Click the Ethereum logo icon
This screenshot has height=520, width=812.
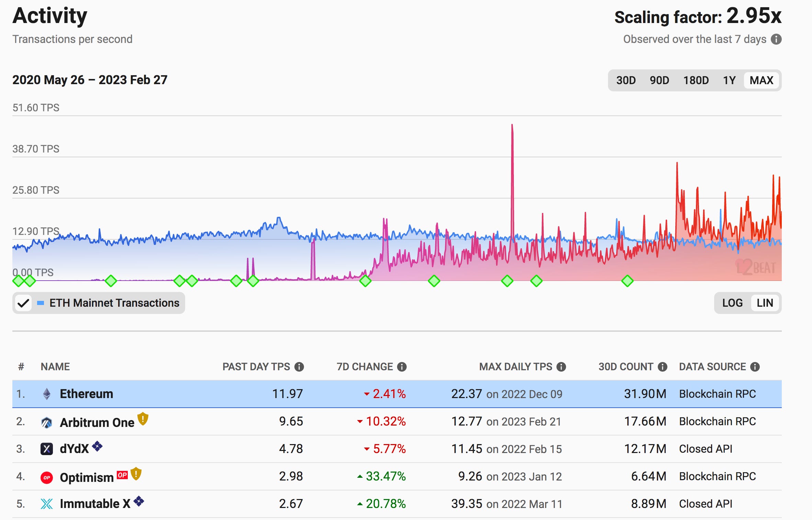47,394
